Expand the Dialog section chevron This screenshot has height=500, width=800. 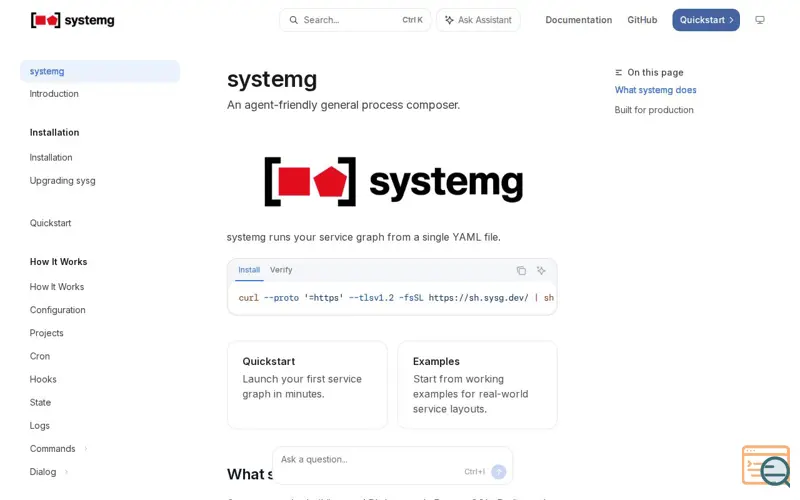[66, 472]
